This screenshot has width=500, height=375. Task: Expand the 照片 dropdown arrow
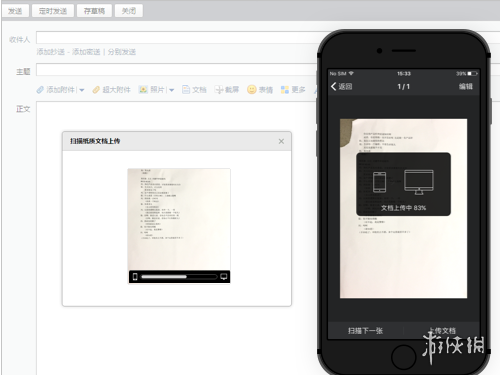(171, 90)
